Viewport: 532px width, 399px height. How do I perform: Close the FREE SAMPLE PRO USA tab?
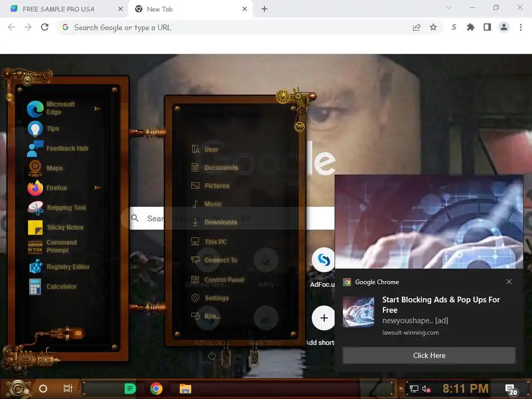[x=121, y=9]
